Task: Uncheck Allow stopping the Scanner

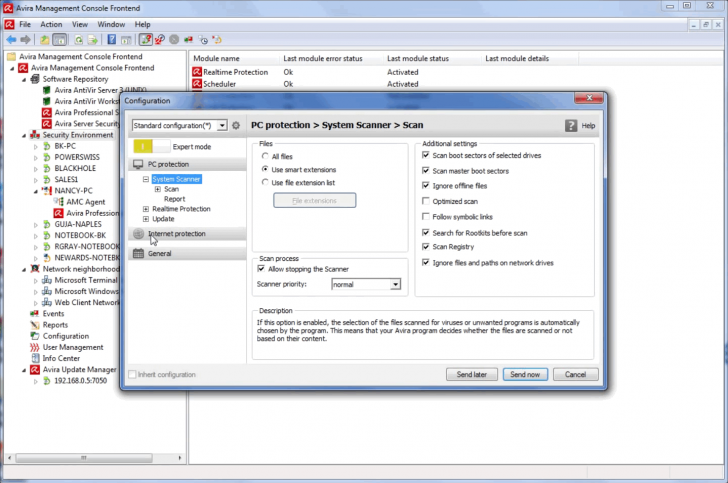Action: 261,269
